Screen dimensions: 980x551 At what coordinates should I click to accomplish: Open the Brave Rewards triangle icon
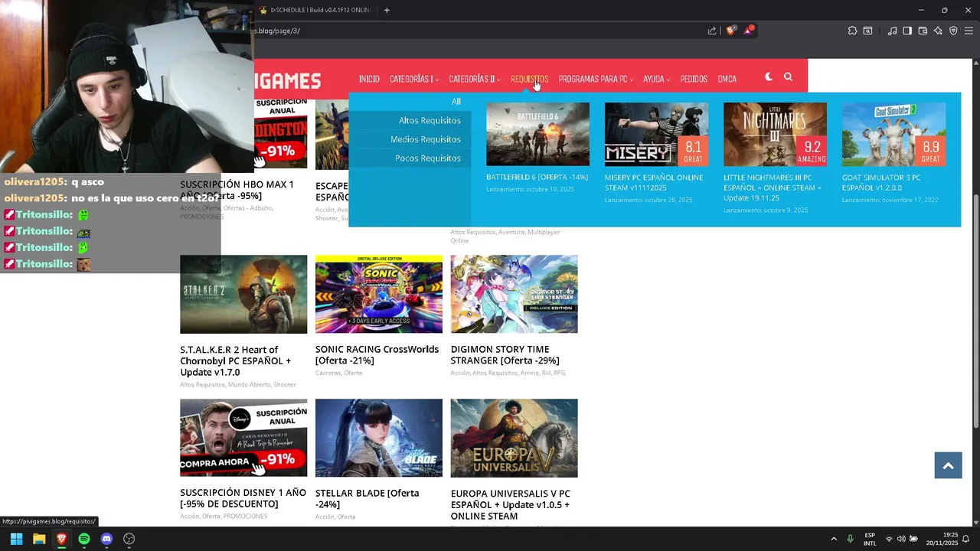(x=748, y=31)
